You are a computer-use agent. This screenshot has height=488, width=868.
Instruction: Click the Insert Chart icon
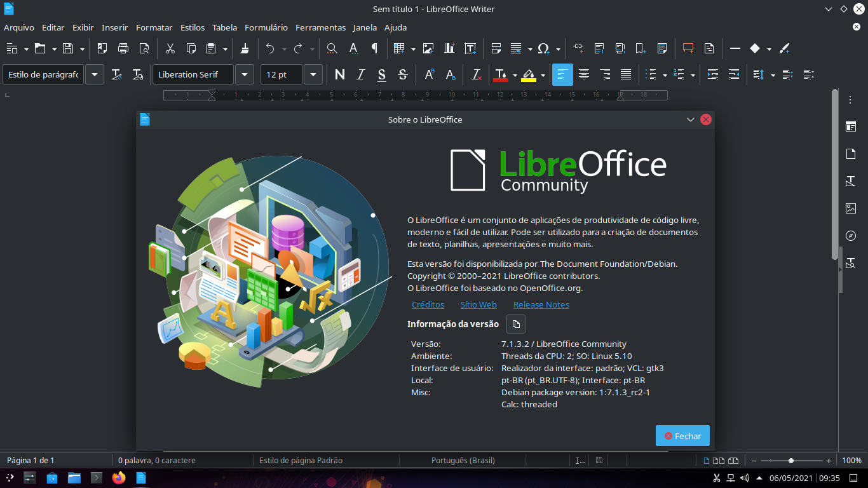click(449, 48)
